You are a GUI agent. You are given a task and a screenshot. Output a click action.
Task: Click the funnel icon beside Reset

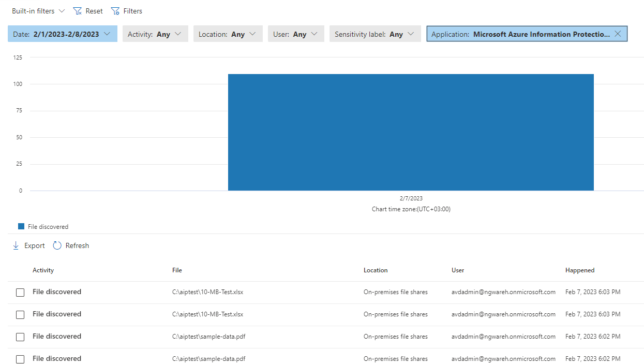pos(114,10)
